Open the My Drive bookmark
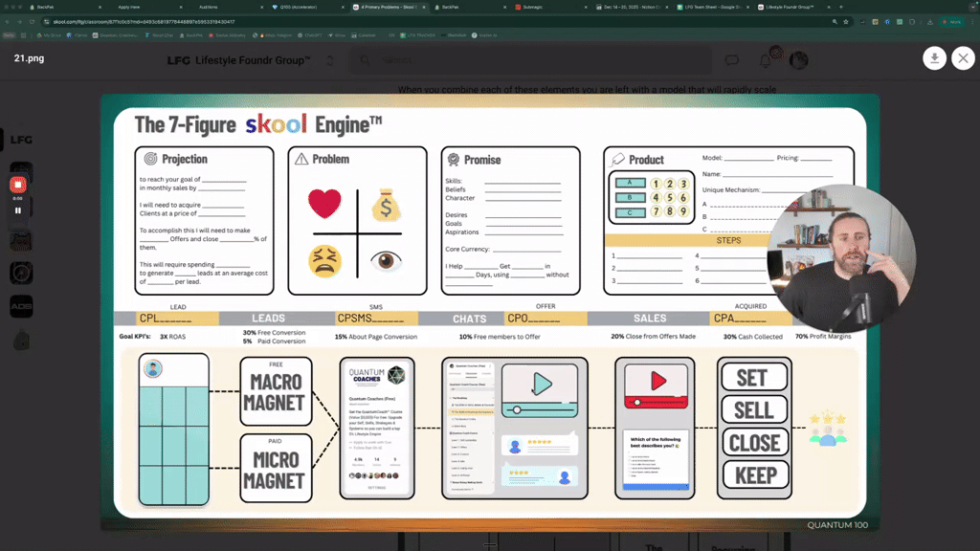 click(x=50, y=35)
